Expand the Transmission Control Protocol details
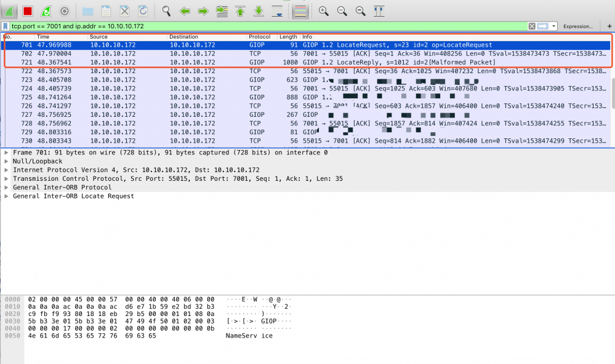 click(5, 179)
